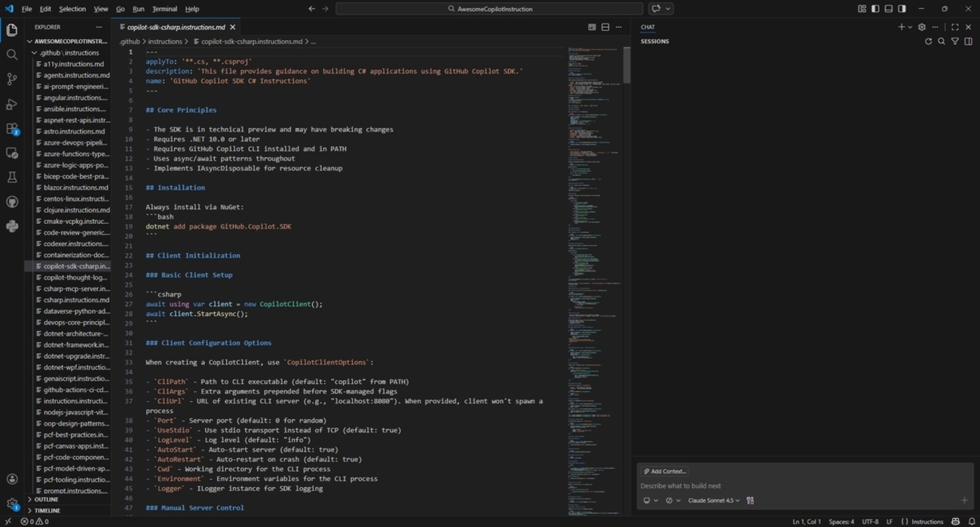Viewport: 980px width, 527px height.
Task: Open the Explorer view in activity bar
Action: 11,30
